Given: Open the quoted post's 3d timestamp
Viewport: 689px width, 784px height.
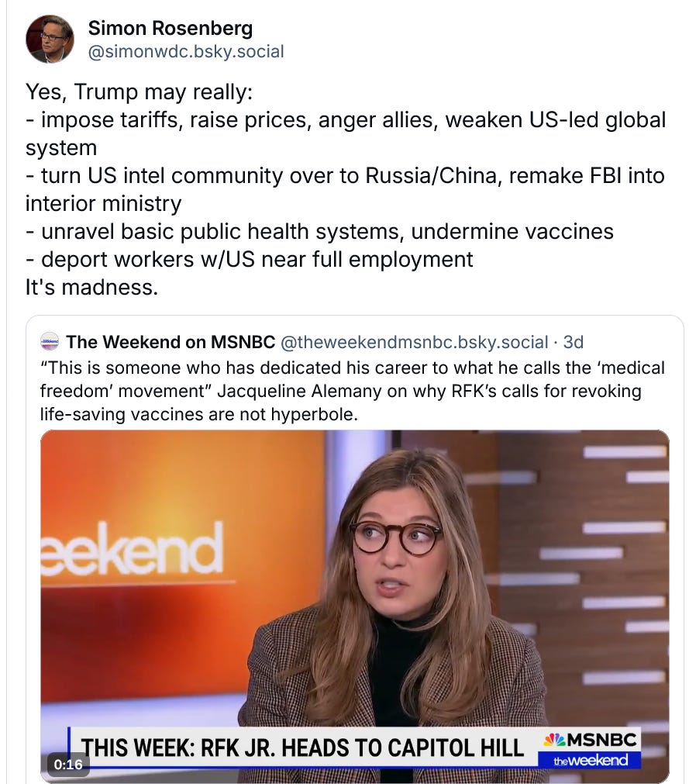Looking at the screenshot, I should coord(573,342).
